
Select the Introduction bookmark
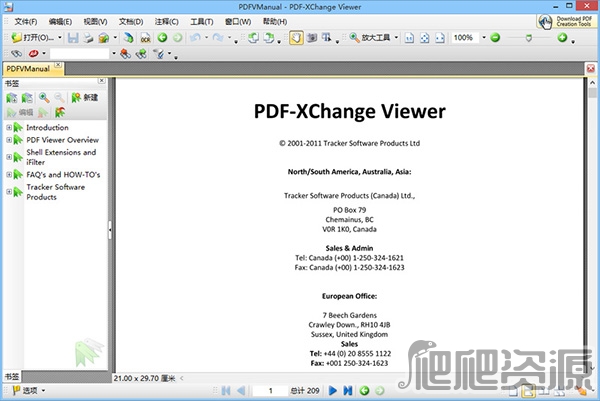(x=47, y=127)
